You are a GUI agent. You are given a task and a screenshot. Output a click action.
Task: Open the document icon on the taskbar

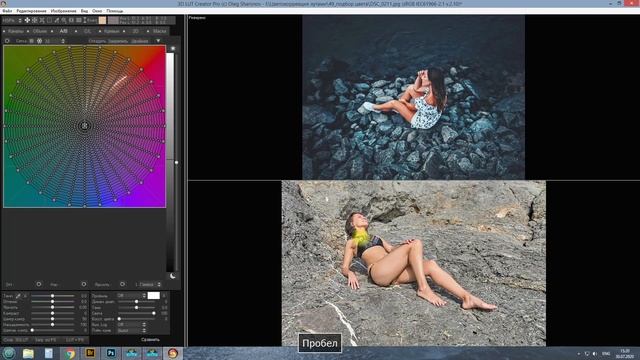(49, 353)
